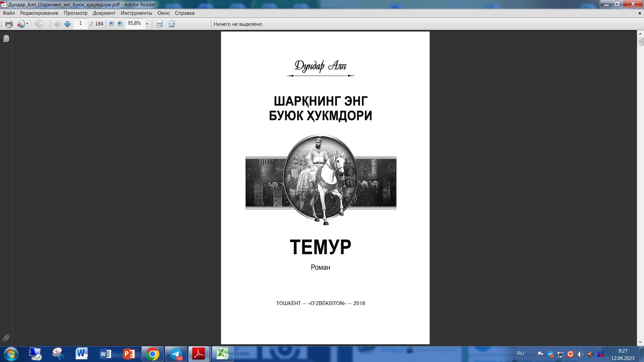Click the author name Дундар Алп
Image resolution: width=644 pixels, height=362 pixels.
click(320, 66)
